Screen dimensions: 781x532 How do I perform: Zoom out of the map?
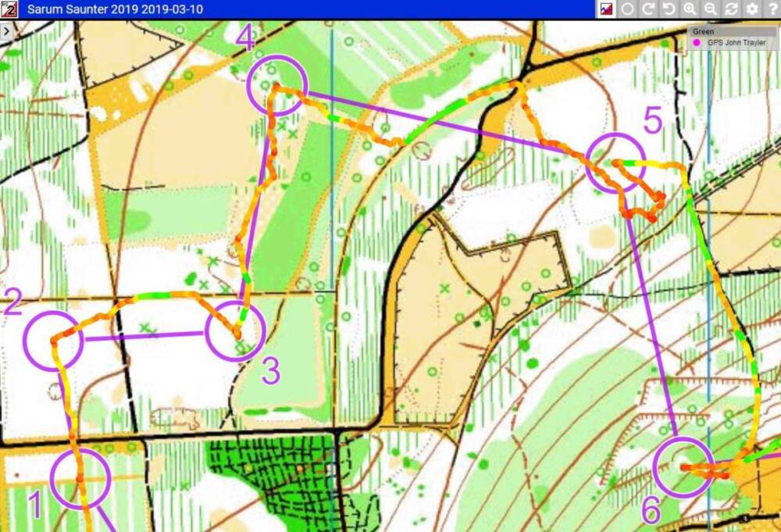[x=711, y=9]
